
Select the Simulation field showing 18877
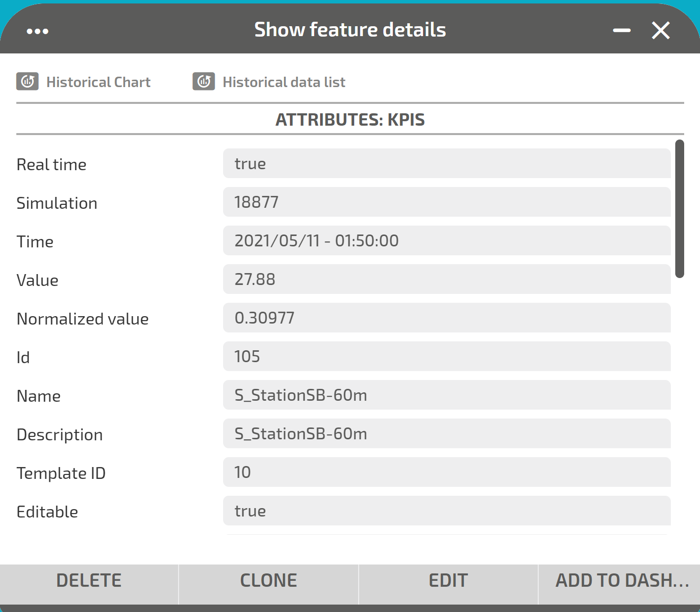(x=447, y=202)
